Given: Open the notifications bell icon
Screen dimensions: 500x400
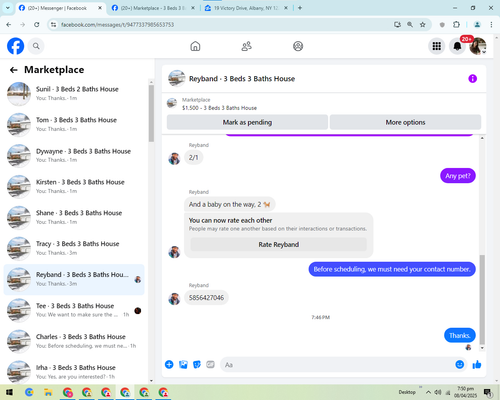Looking at the screenshot, I should tap(457, 46).
